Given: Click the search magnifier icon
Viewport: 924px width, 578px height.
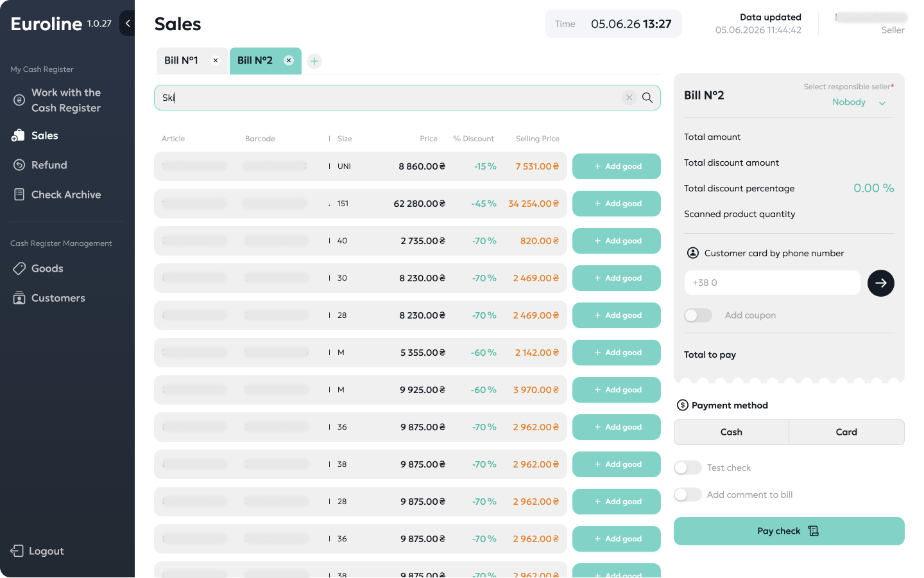Looking at the screenshot, I should click(647, 98).
